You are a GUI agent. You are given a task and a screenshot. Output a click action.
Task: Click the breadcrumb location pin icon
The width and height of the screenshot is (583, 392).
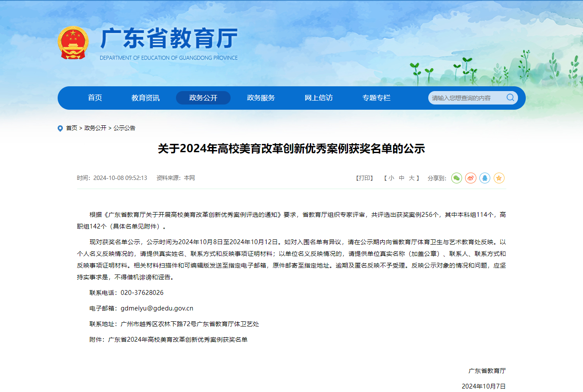[60, 128]
